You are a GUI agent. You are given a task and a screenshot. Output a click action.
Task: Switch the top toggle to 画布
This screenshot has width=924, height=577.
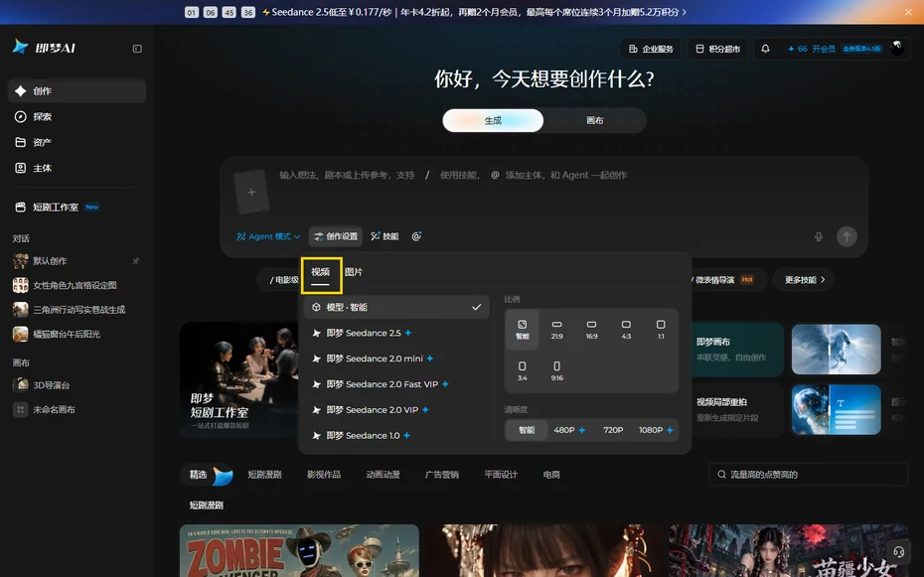[x=594, y=121]
